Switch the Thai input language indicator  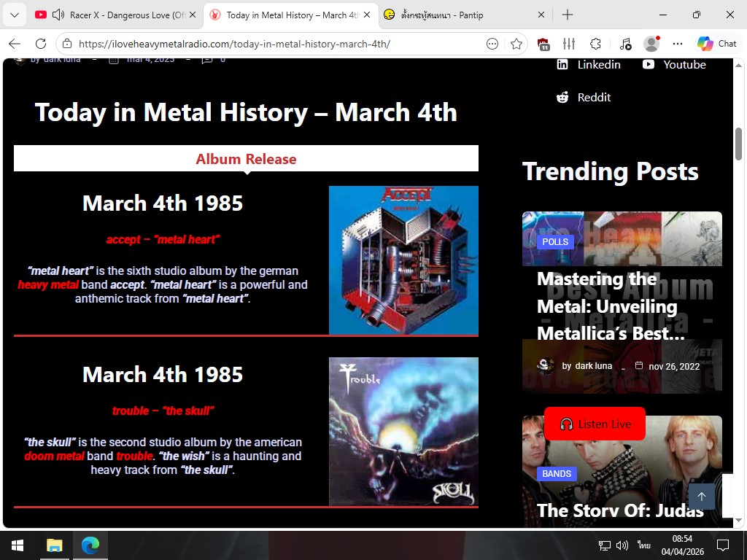644,545
